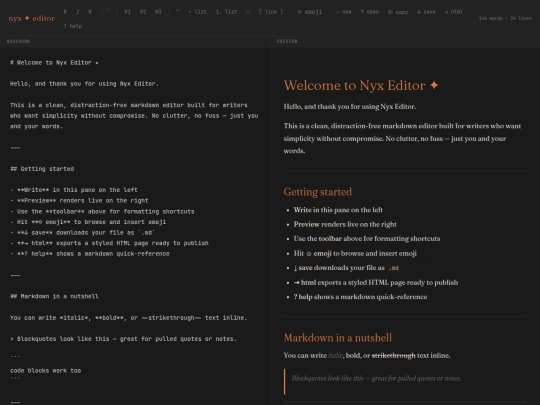Viewport: 540px width, 405px height.
Task: Click the PREVIEW pane header
Action: pos(287,41)
